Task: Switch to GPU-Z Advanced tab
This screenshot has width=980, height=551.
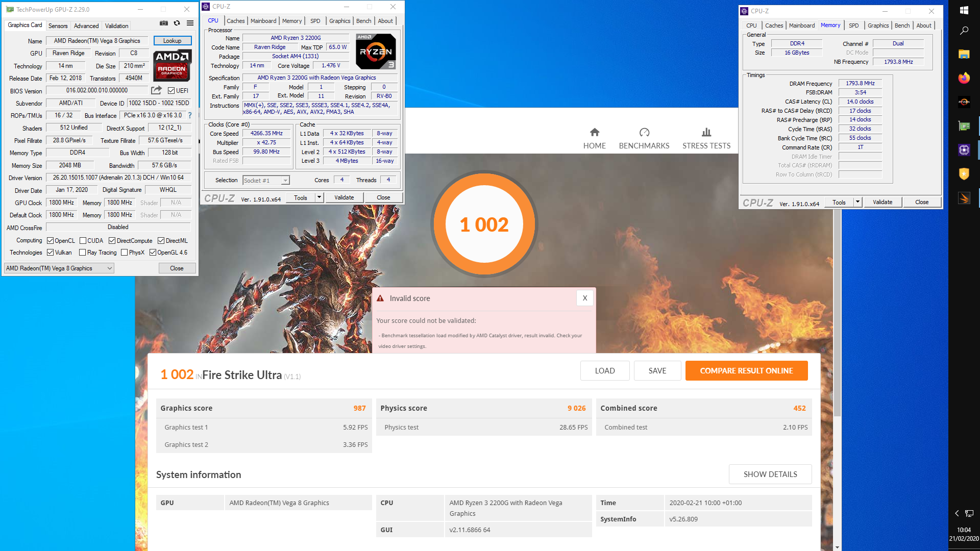Action: coord(86,26)
